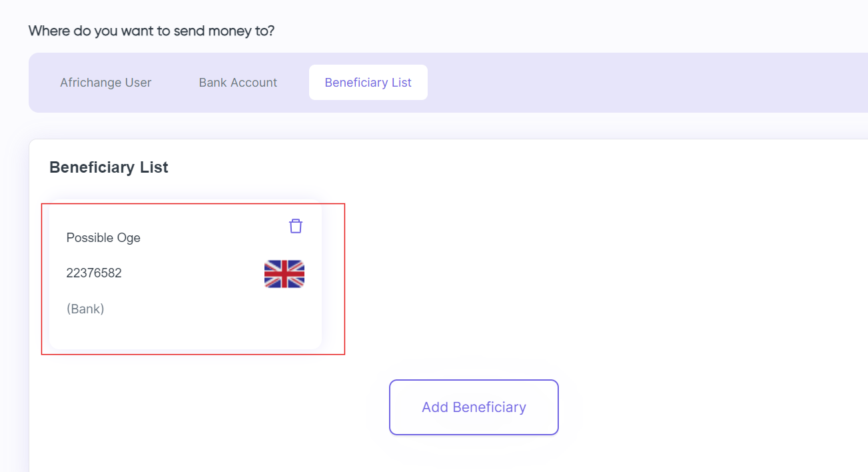
Task: Click the Add Beneficiary button
Action: click(473, 407)
